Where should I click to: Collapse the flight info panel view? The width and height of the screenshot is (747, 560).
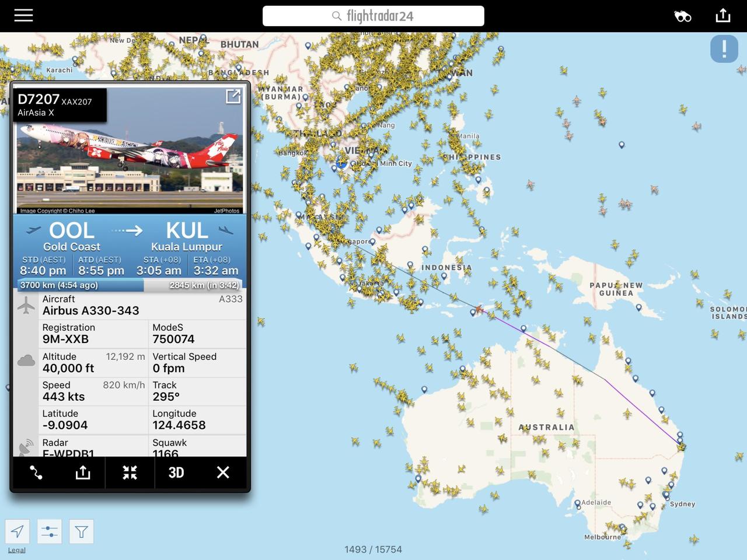click(130, 473)
